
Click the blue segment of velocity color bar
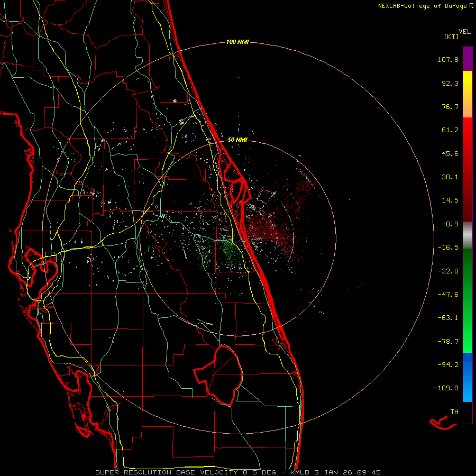pos(467,377)
